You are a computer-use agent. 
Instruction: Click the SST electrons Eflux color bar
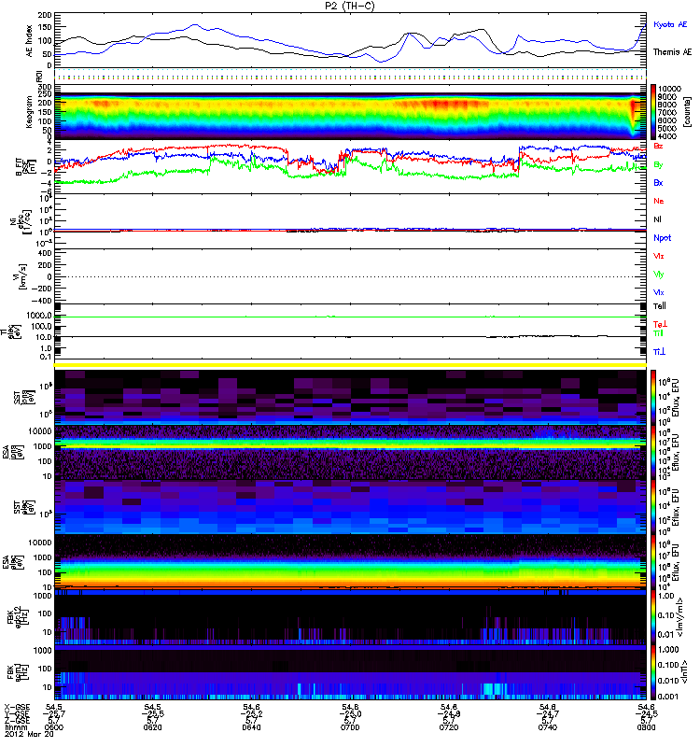653,506
